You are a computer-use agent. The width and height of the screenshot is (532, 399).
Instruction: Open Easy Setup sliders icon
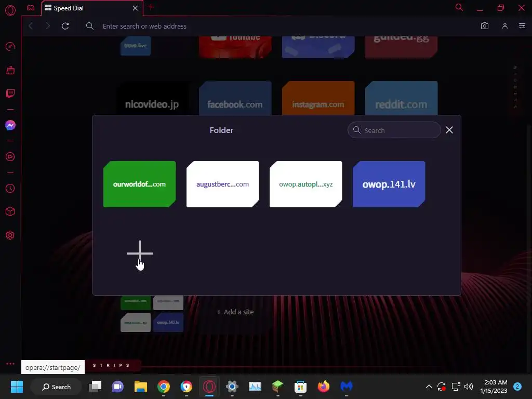click(522, 26)
